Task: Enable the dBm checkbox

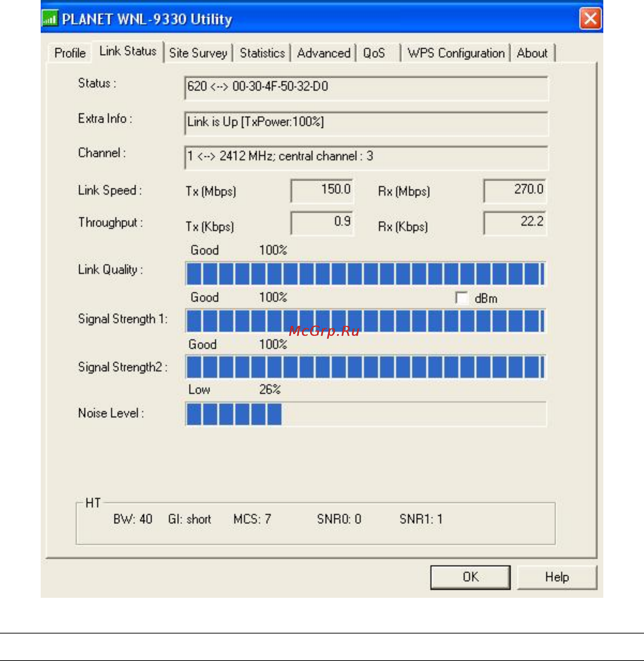Action: 462,298
